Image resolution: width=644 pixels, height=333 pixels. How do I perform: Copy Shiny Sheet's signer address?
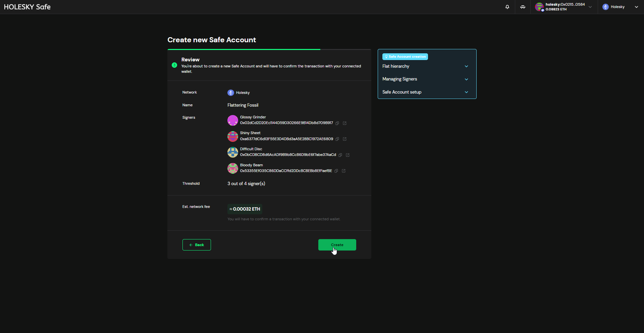(x=337, y=139)
